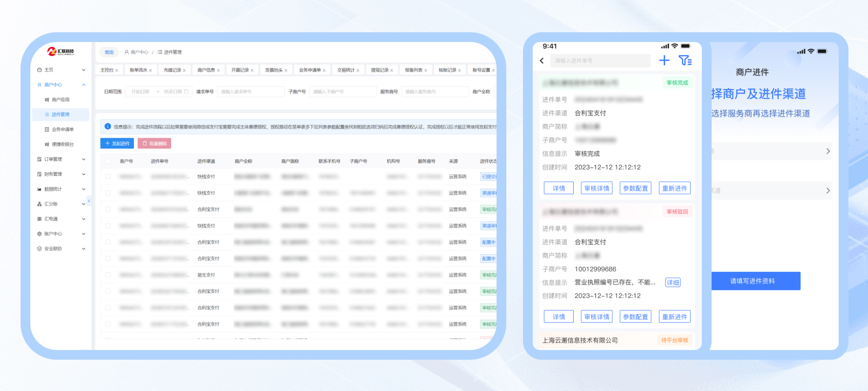The image size is (868, 391).
Task: Check the row with 已提交 status
Action: 108,176
